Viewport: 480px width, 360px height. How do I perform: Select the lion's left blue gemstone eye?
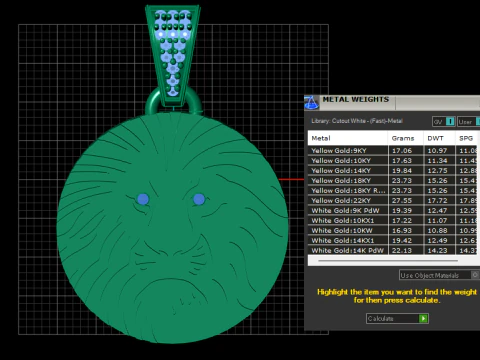point(143,199)
